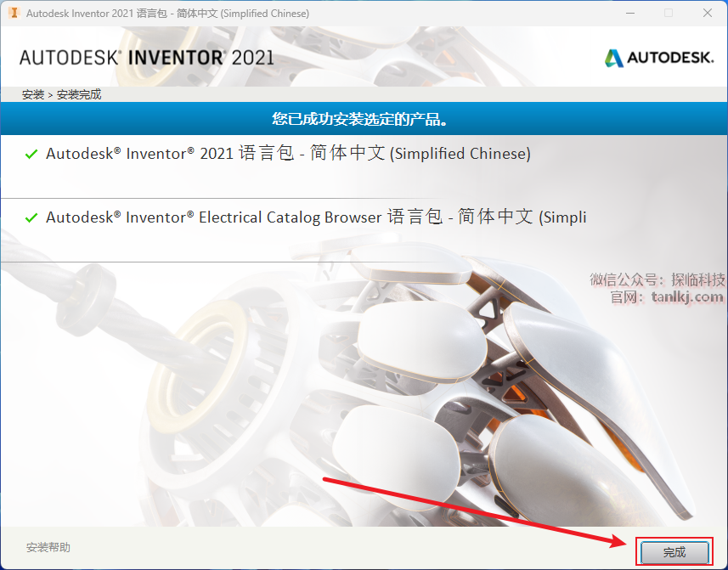
Task: Select the Inventor 2021 语言包 product row
Action: (x=364, y=166)
